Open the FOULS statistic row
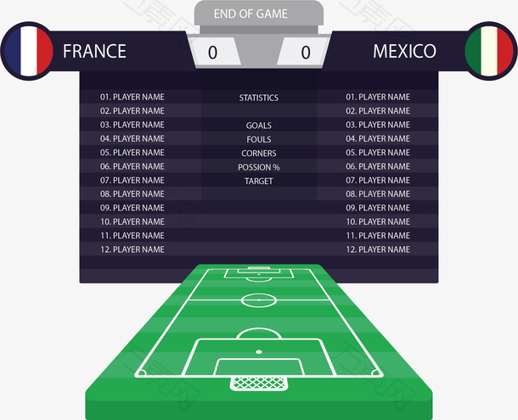Screen dimensions: 518x420 259,139
